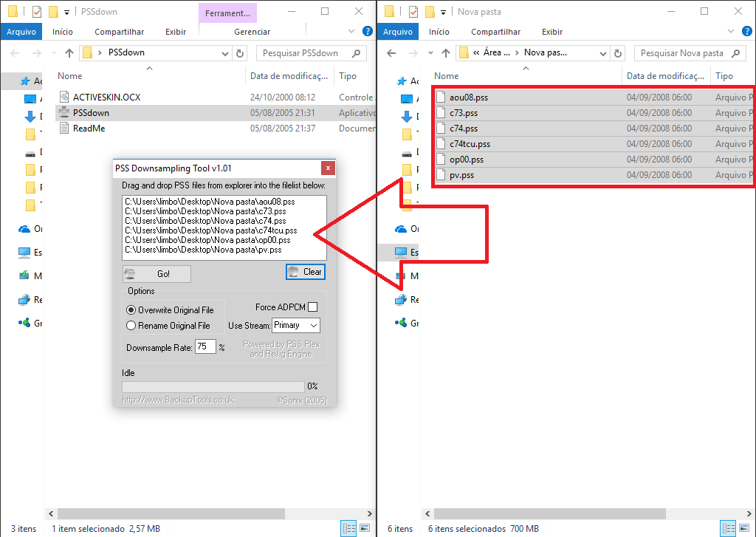The image size is (756, 537).
Task: Select Rename Original File option
Action: point(131,326)
